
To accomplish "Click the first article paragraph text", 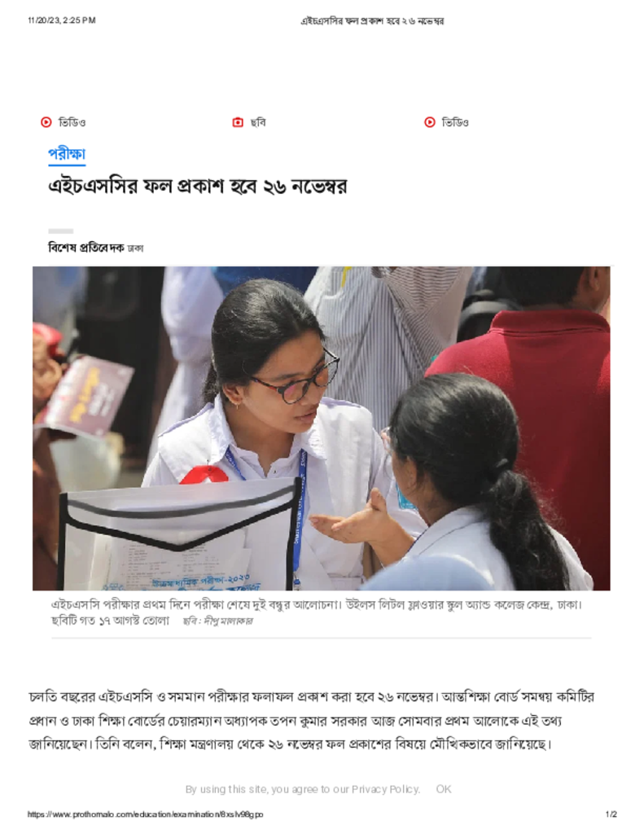I will (x=312, y=721).
